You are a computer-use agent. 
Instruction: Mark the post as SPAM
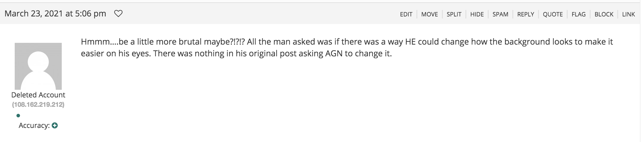click(x=500, y=14)
